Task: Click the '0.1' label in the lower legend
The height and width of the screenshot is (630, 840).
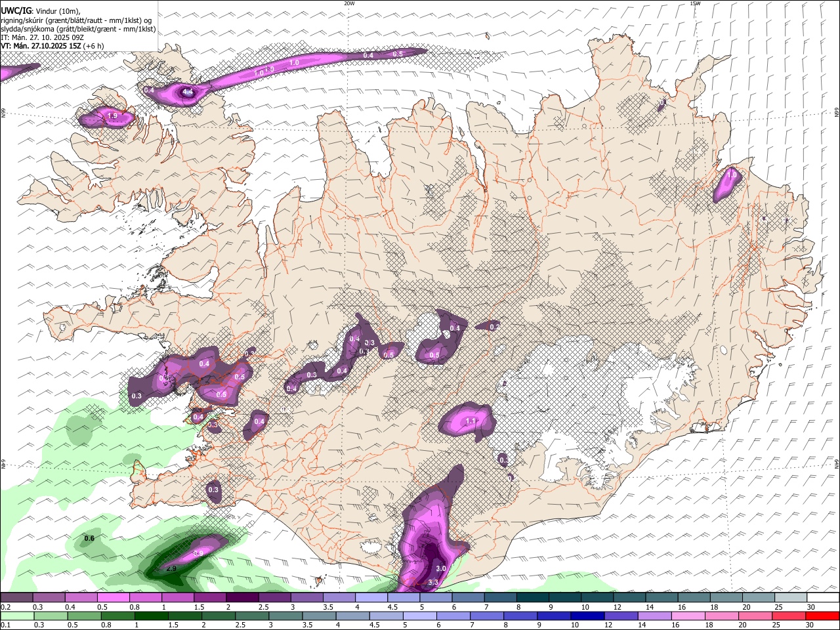Action: tap(5, 625)
